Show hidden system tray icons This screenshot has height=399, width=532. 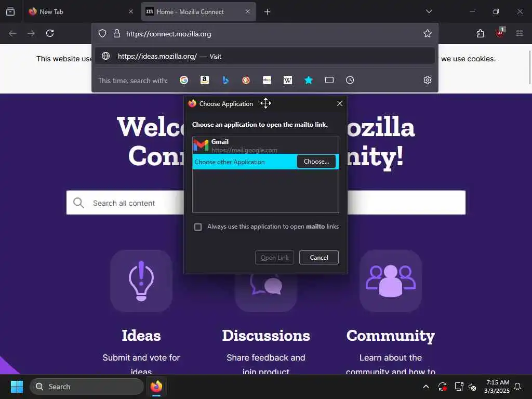point(426,387)
